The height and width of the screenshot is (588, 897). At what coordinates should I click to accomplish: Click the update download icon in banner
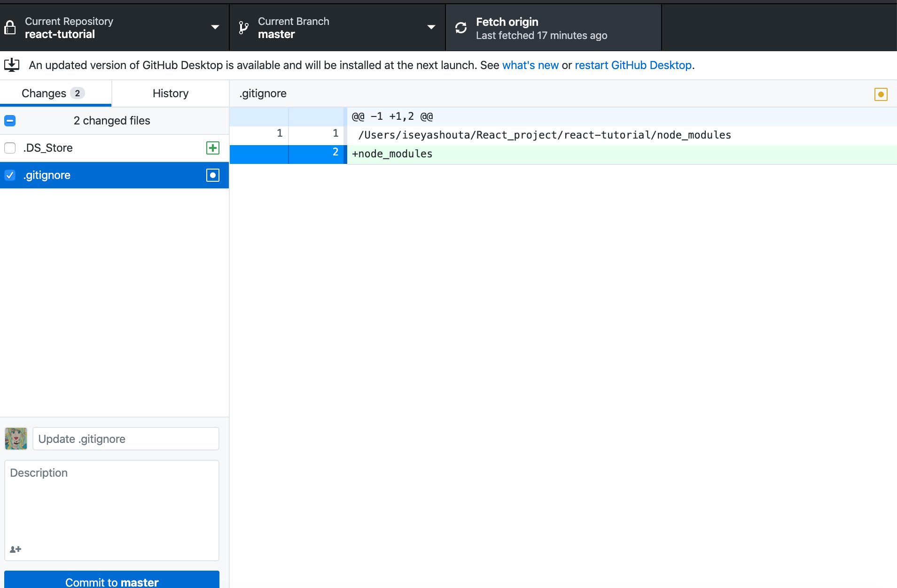(12, 65)
